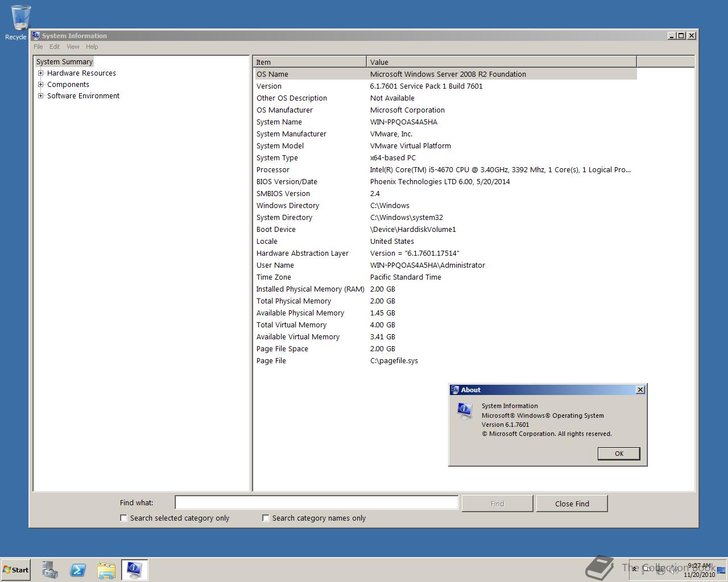
Task: Click the Close Find button
Action: [x=572, y=504]
